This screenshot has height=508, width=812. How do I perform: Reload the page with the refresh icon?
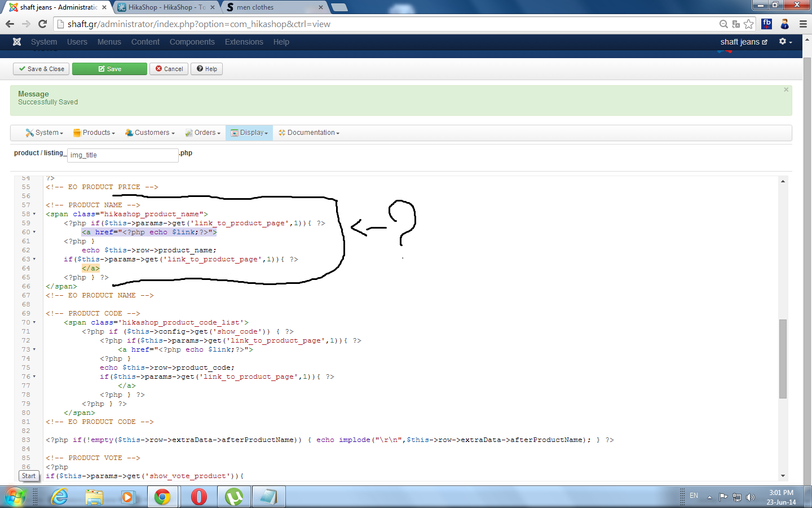point(42,24)
